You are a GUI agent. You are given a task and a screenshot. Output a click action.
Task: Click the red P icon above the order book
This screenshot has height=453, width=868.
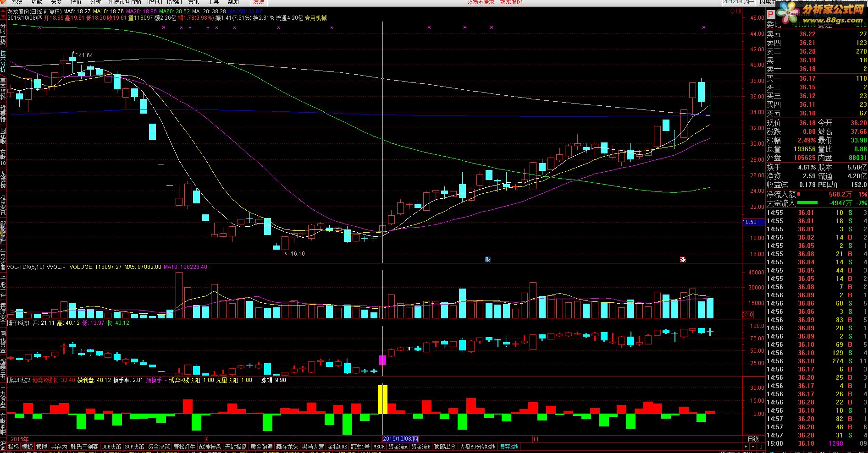770,15
